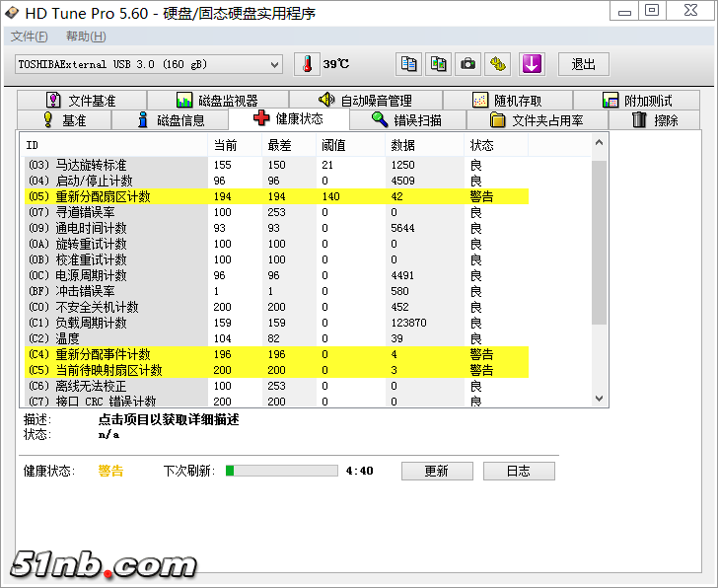Click the vertical scrollbar thumb
The height and width of the screenshot is (588, 718).
coord(599,243)
